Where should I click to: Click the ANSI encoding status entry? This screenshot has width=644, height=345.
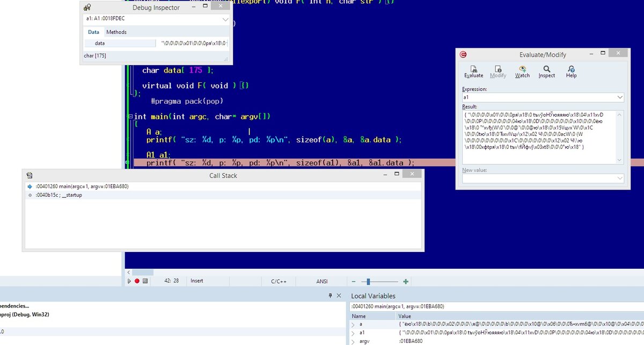click(x=322, y=281)
